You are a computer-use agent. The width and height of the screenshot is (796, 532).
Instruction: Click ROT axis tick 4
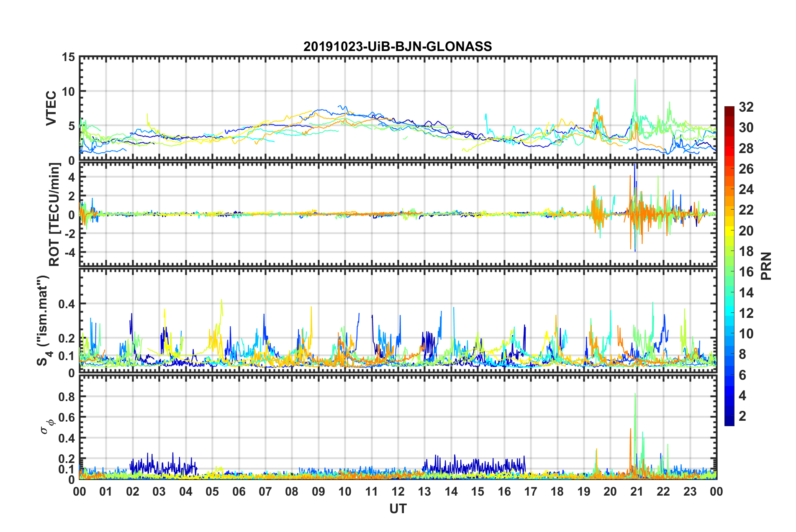click(72, 177)
